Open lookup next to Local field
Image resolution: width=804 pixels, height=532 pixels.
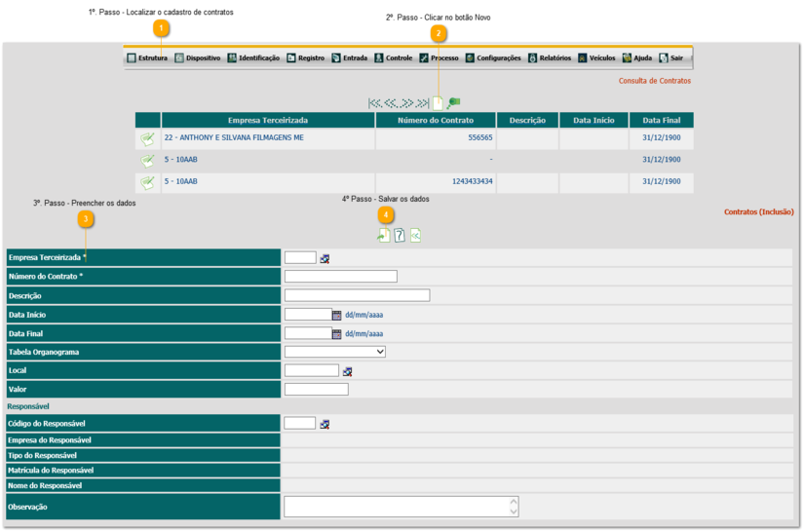347,371
